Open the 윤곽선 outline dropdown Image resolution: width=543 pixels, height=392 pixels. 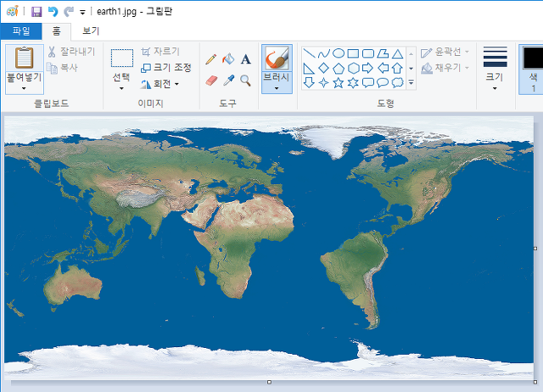[445, 53]
